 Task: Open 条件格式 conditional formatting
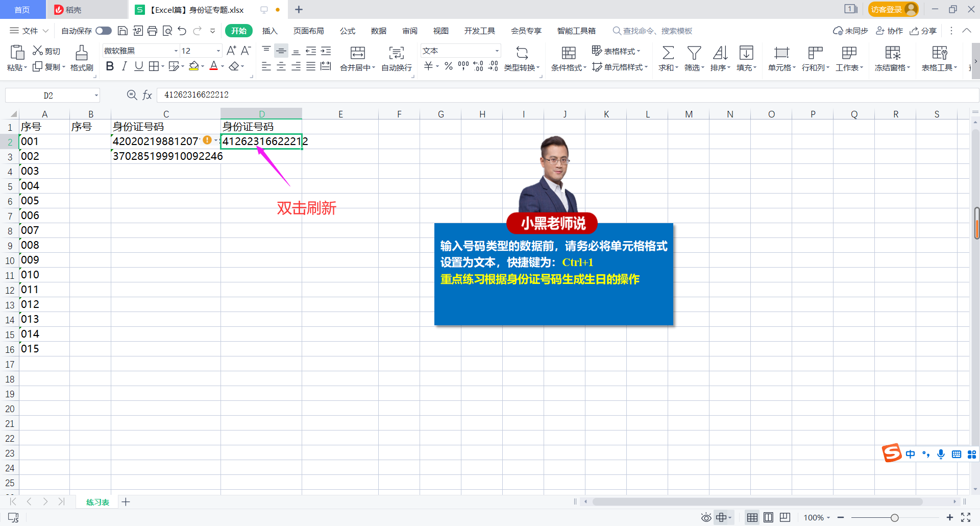[568, 58]
